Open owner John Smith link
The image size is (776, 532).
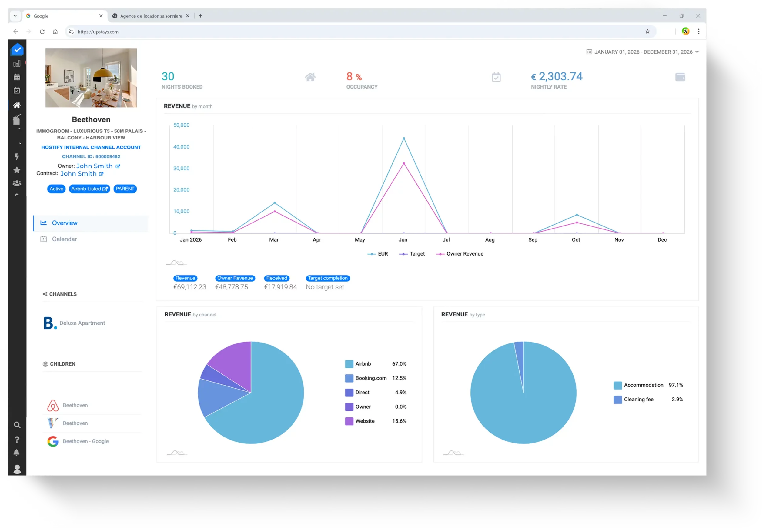95,166
